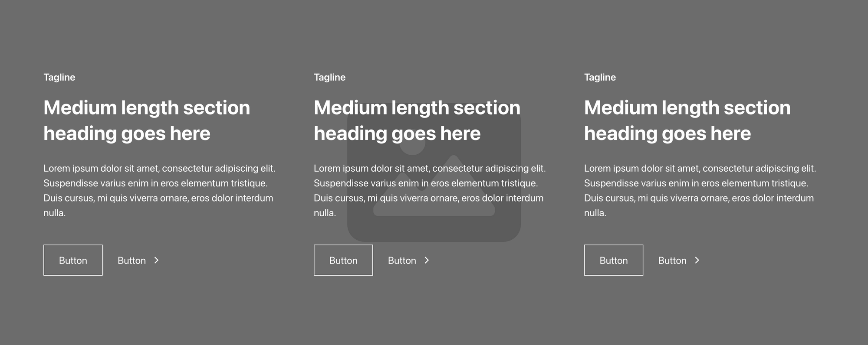Click the middle column's Medium length section heading
Viewport: 868px width, 345px height.
click(x=417, y=120)
